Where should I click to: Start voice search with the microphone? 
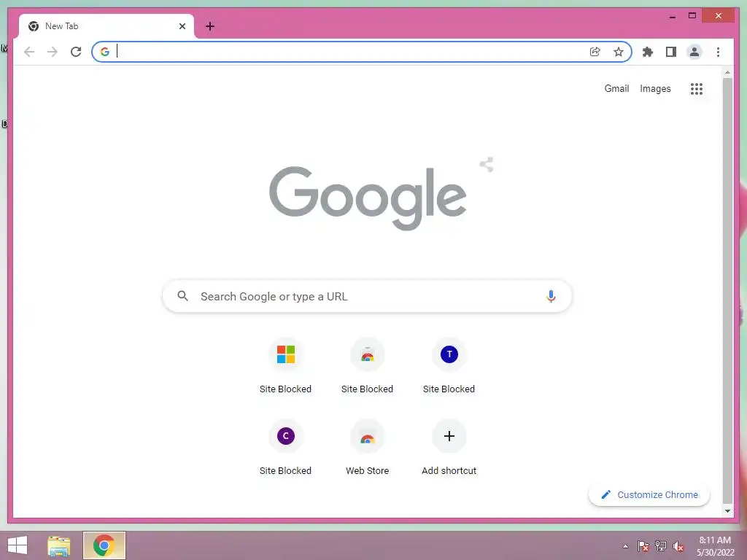pos(551,296)
